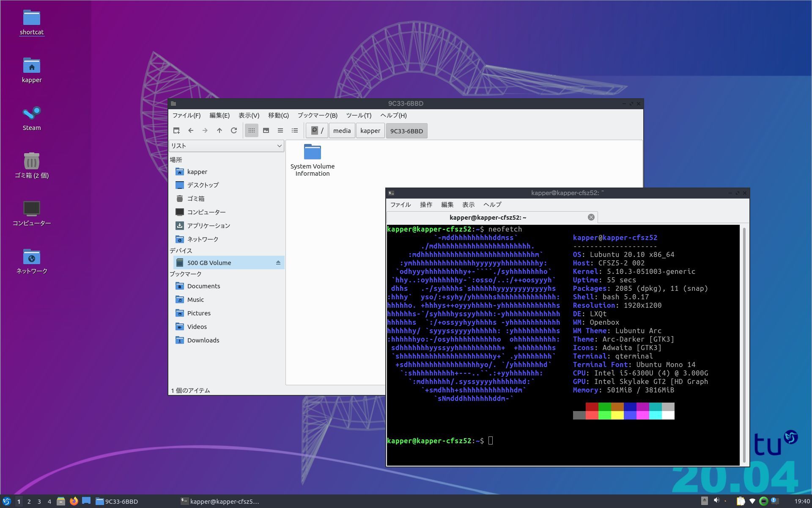Open Videos bookmark

tap(228, 327)
